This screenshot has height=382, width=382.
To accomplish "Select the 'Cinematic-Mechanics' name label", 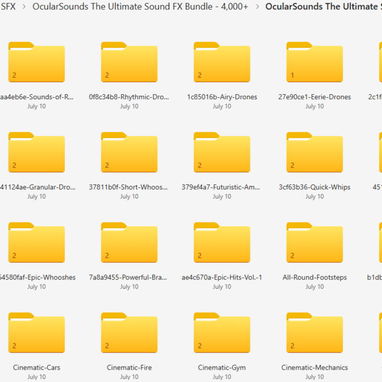I will click(315, 368).
